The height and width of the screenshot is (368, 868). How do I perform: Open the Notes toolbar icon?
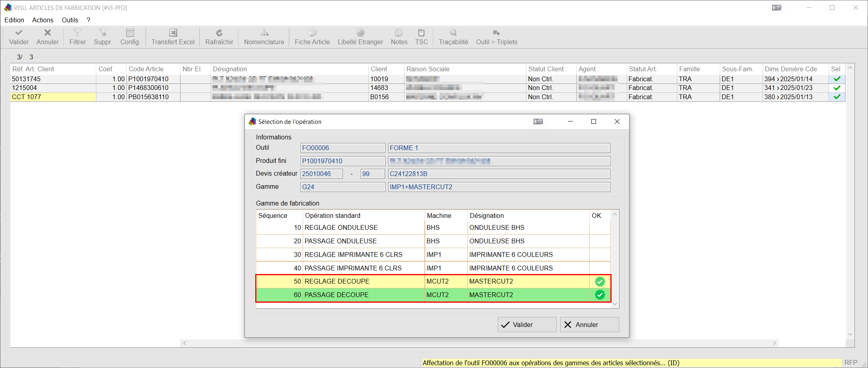tap(399, 37)
